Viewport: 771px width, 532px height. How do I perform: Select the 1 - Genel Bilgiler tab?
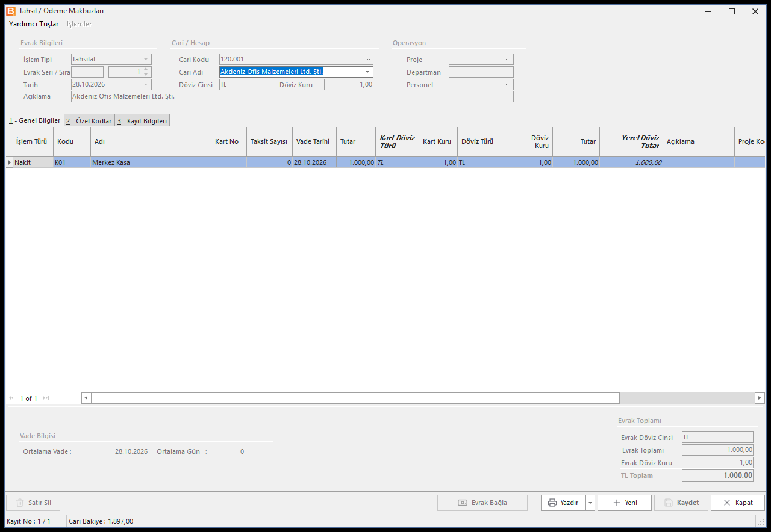pos(34,120)
